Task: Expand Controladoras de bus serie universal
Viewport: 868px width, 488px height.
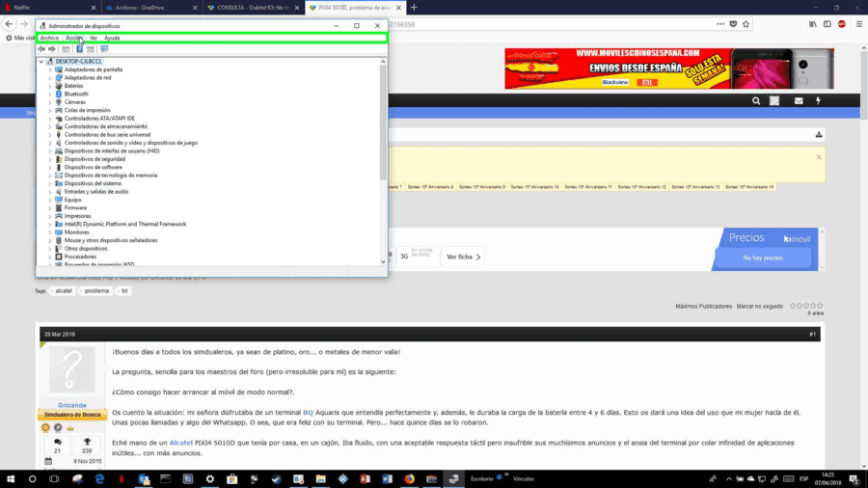Action: 50,134
